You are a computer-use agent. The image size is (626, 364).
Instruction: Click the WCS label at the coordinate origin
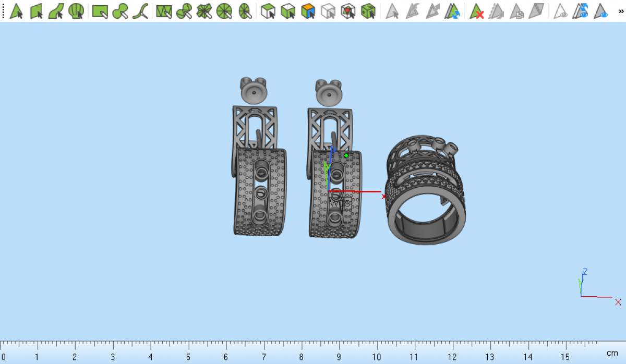pyautogui.click(x=340, y=203)
